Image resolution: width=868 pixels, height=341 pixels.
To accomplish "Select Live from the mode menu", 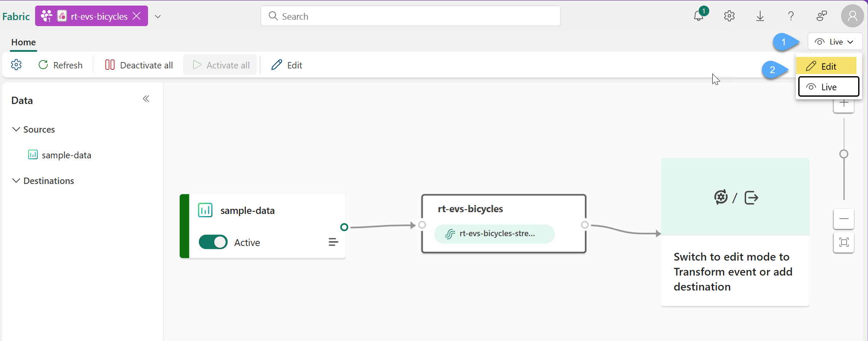I will click(828, 87).
